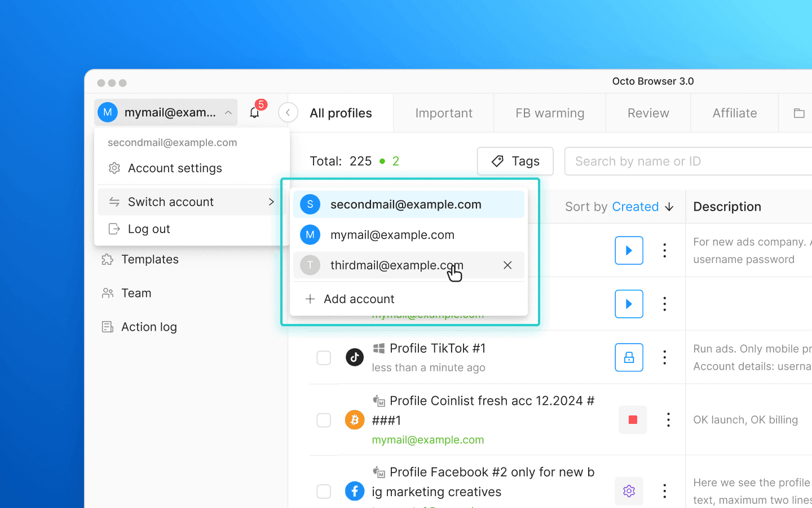Click the mymail@example.com owner under Profile Coinlist
Viewport: 812px width, 508px height.
428,440
